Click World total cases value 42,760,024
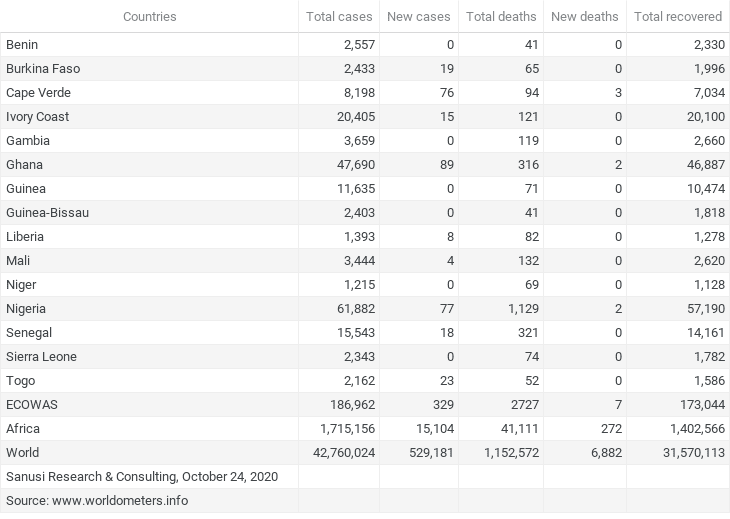 point(339,453)
